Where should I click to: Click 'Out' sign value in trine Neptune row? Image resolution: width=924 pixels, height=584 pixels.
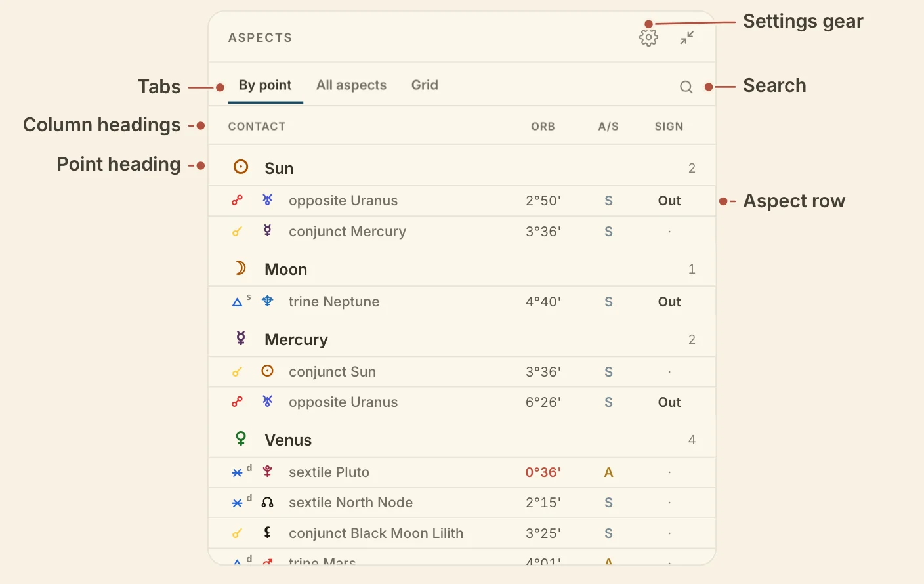(669, 302)
